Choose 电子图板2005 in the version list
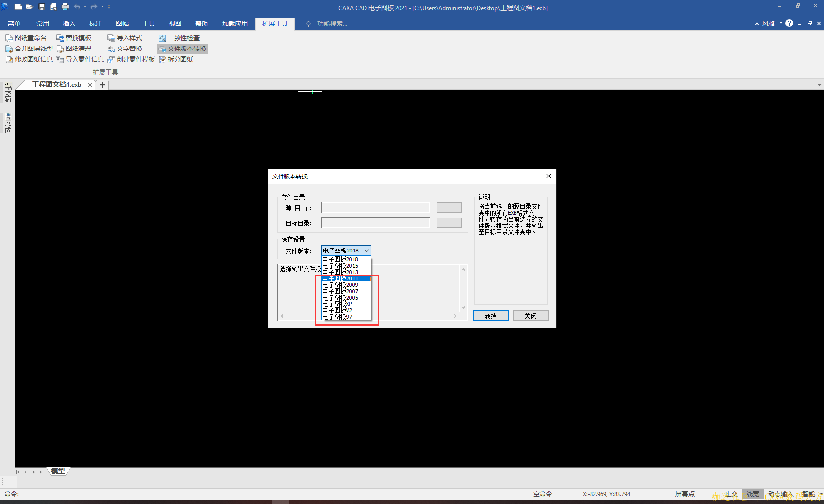This screenshot has height=504, width=824. tap(346, 298)
